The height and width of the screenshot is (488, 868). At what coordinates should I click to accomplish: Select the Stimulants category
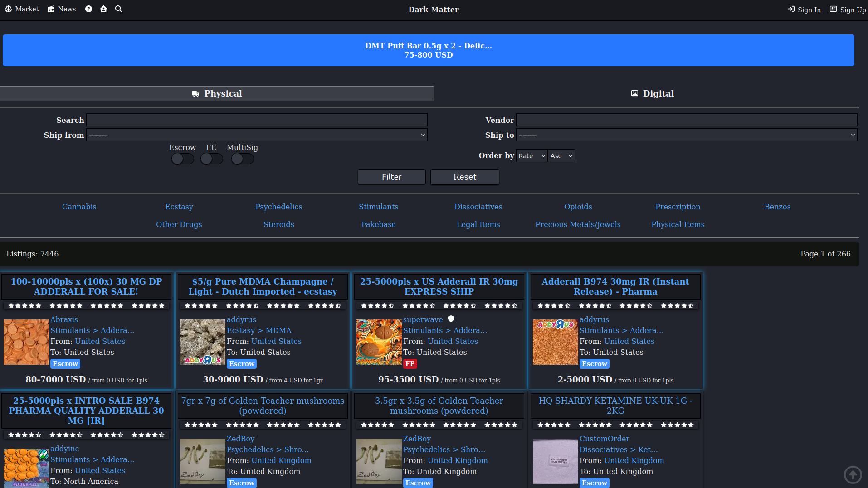tap(379, 207)
